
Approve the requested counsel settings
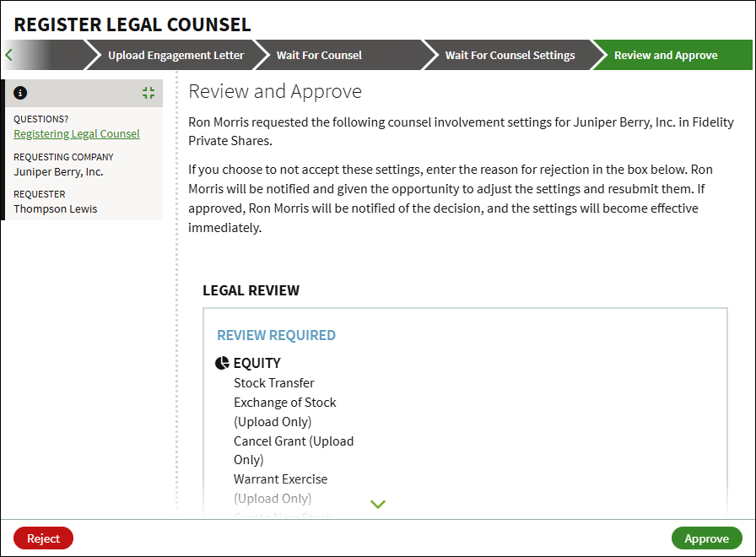tap(707, 538)
